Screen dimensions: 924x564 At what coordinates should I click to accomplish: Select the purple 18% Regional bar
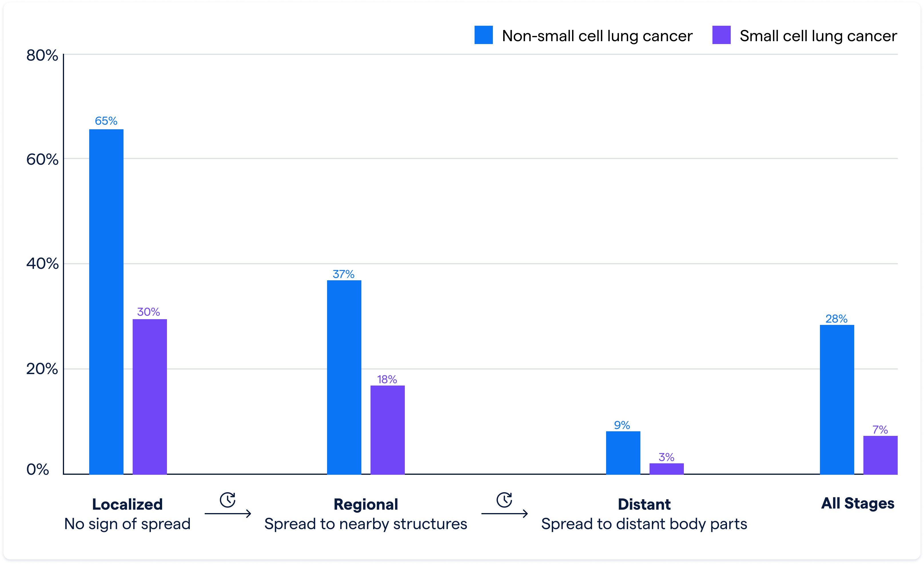[x=387, y=430]
